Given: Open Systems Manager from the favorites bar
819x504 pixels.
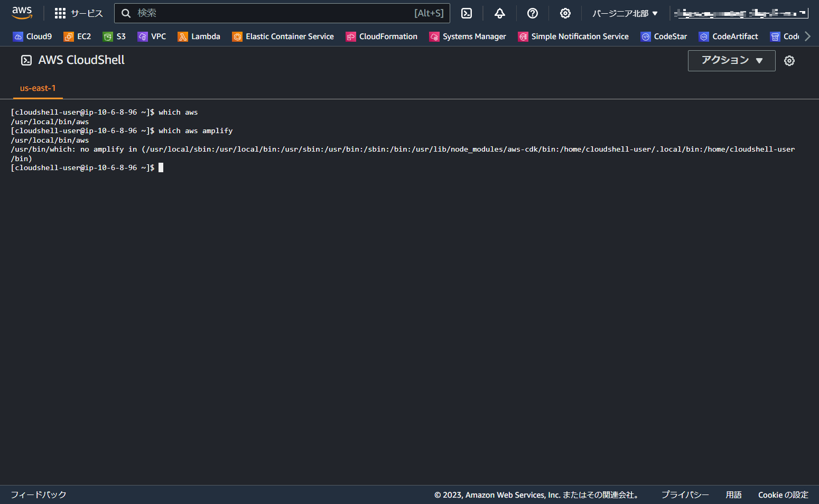Looking at the screenshot, I should click(467, 36).
